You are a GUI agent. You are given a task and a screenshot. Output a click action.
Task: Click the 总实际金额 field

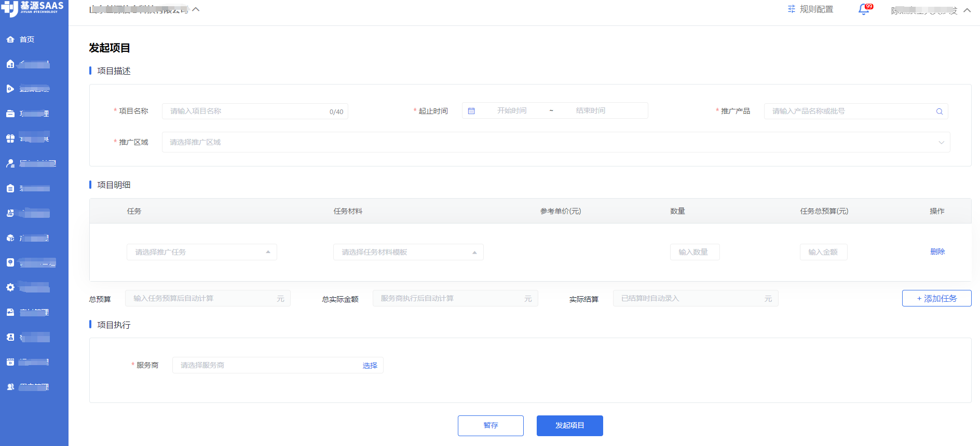coord(455,298)
